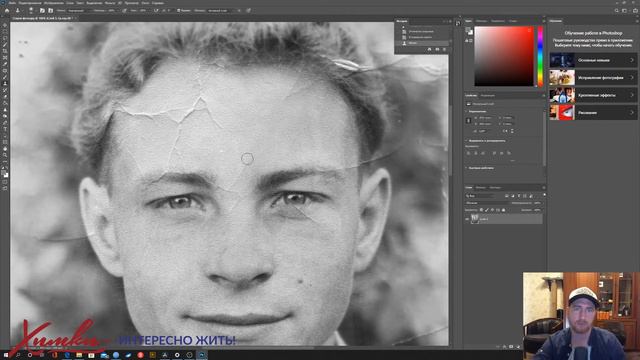
Task: Open the collapsed panel icon beside History
Action: coord(458,23)
